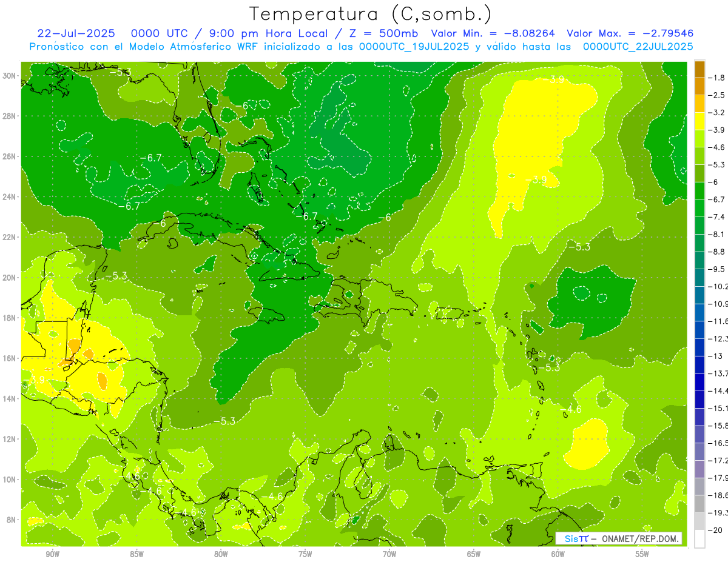Click the -3.2 color scale label
Viewport: 728px width, 562px height.
[x=718, y=113]
